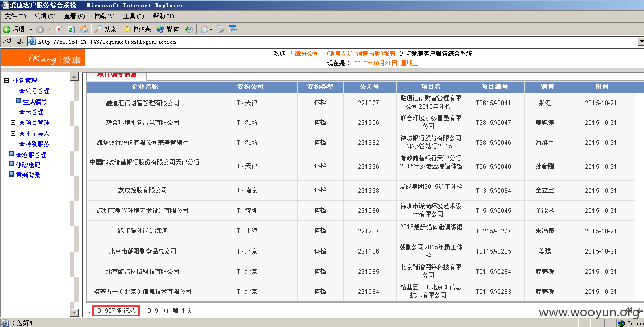The width and height of the screenshot is (644, 327).
Task: Expand the ★批量导入 tree node
Action: tap(13, 133)
